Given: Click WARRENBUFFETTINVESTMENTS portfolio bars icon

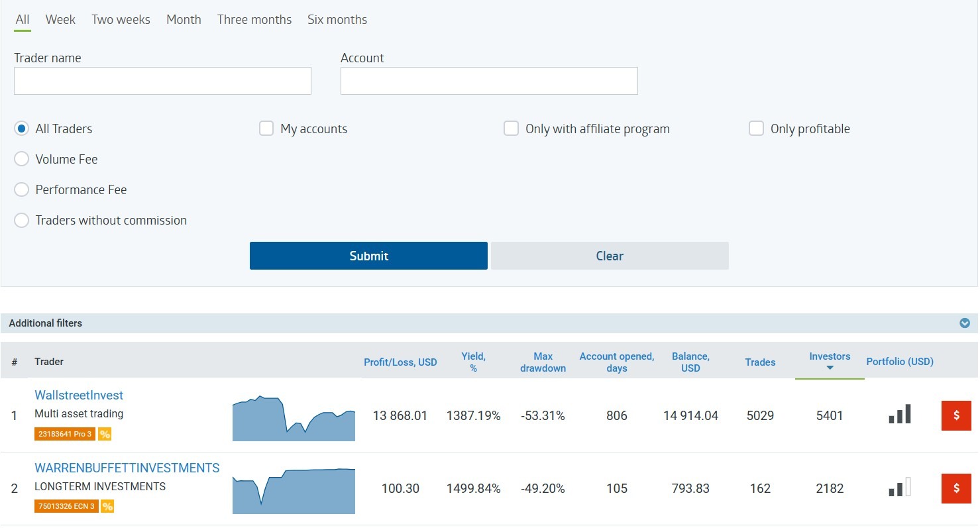Looking at the screenshot, I should click(900, 488).
